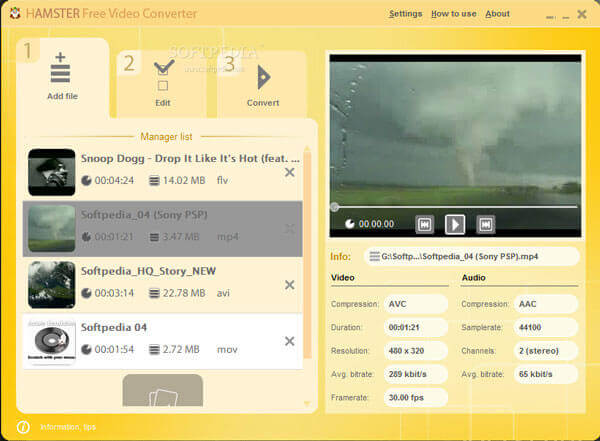
Task: Click the Resolution 480 x 320 value
Action: coord(416,351)
